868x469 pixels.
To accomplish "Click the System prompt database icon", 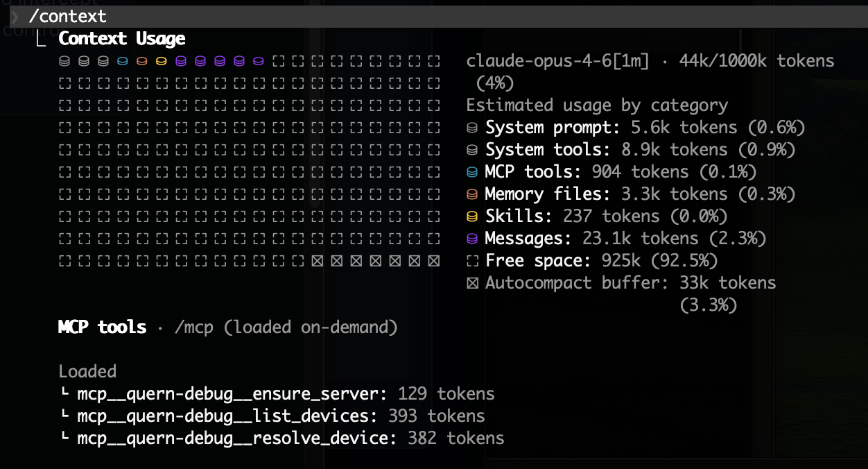I will [473, 127].
